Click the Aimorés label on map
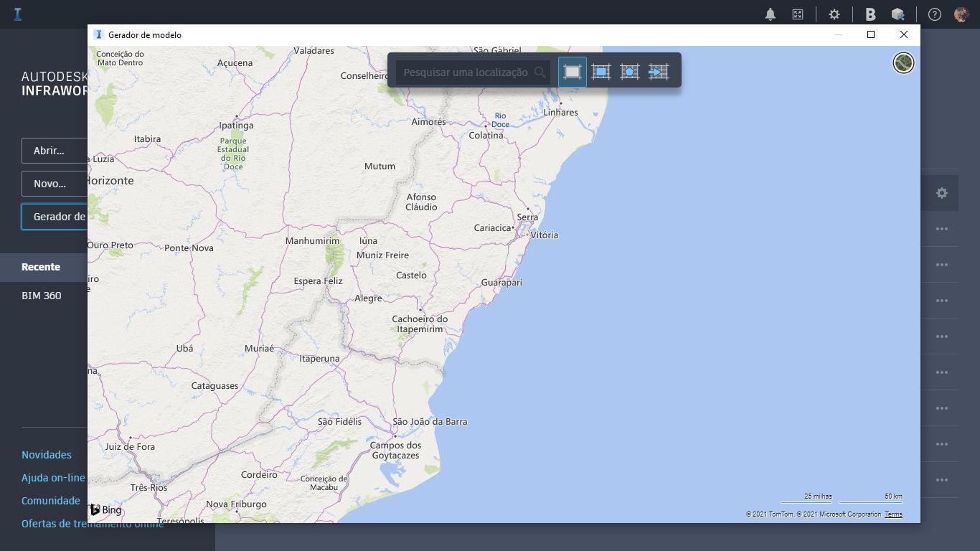The image size is (980, 551). pos(428,122)
